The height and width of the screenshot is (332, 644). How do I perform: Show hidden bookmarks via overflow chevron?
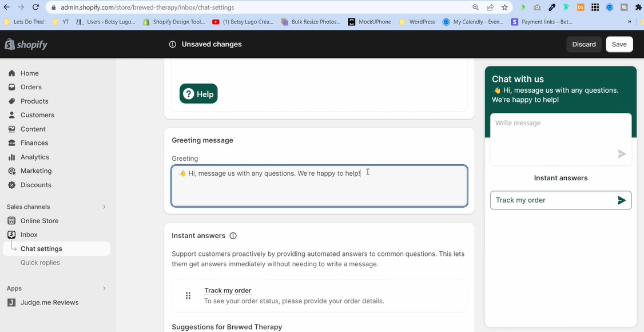pyautogui.click(x=629, y=21)
